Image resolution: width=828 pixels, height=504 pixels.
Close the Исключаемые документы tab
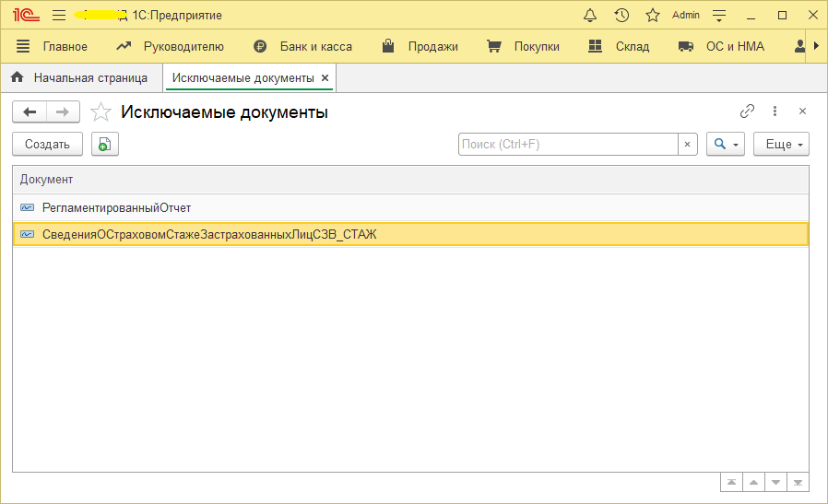[325, 78]
